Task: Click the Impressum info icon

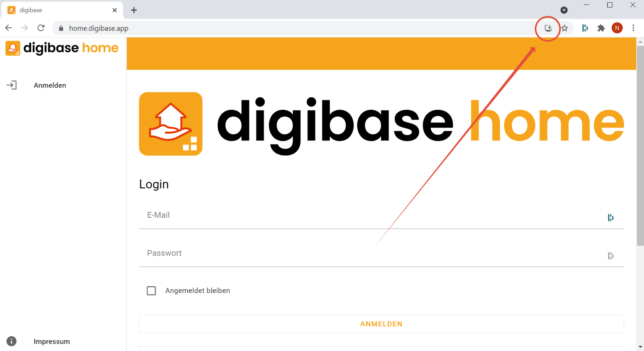Action: pyautogui.click(x=12, y=341)
